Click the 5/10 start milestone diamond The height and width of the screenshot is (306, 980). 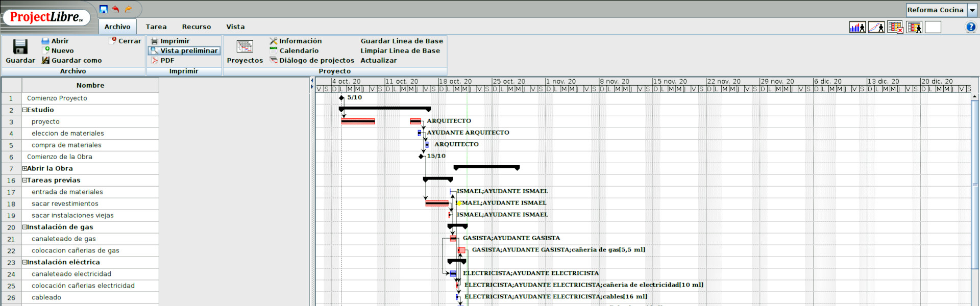[341, 97]
